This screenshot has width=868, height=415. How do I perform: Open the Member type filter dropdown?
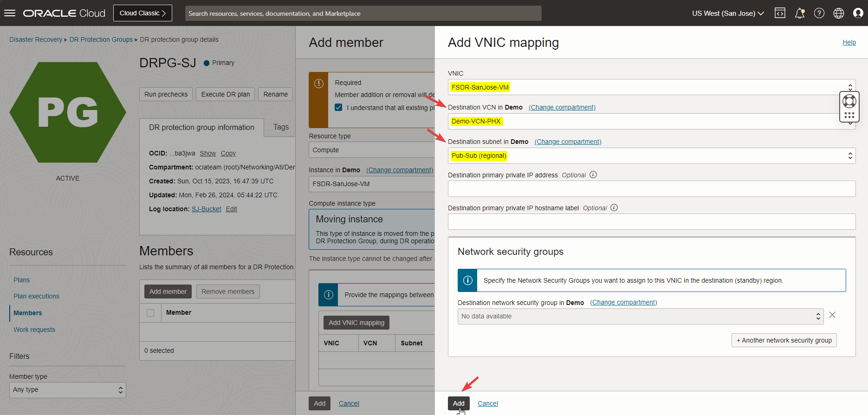(68, 390)
